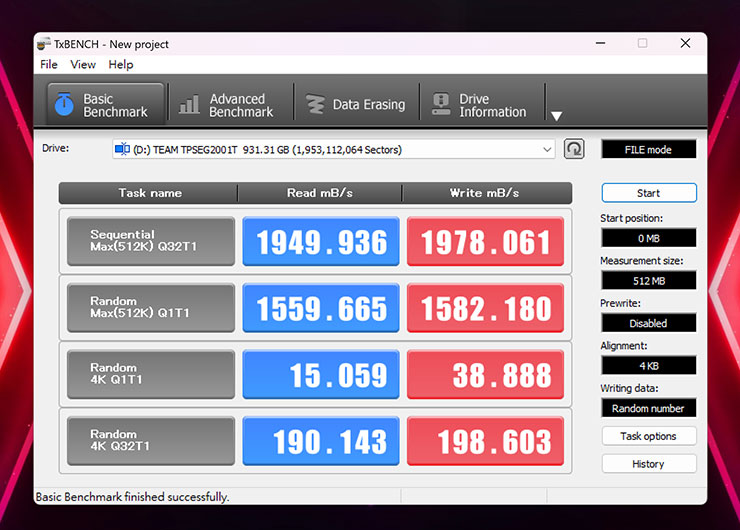
Task: Change Prewrite setting Disabled
Action: (648, 323)
